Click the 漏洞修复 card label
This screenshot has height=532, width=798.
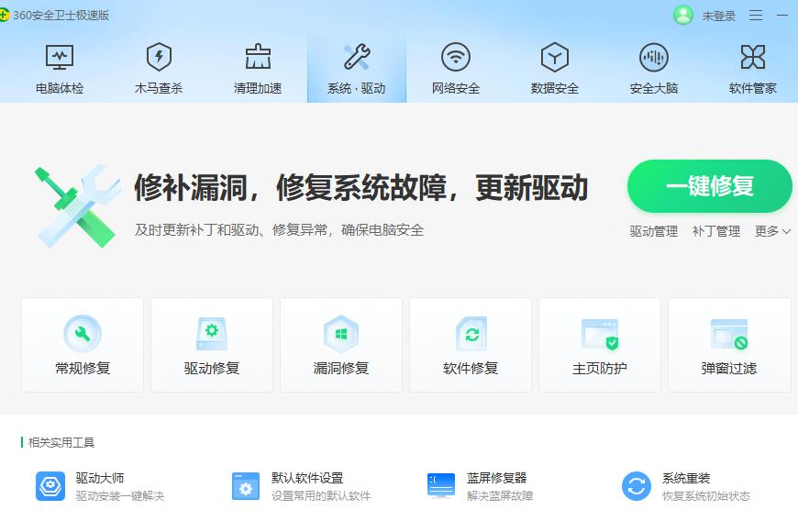pos(341,368)
